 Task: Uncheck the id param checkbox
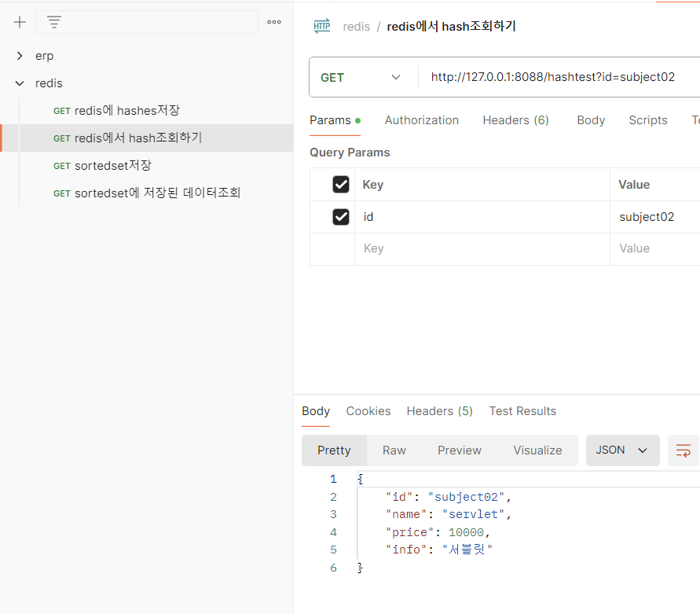tap(341, 217)
